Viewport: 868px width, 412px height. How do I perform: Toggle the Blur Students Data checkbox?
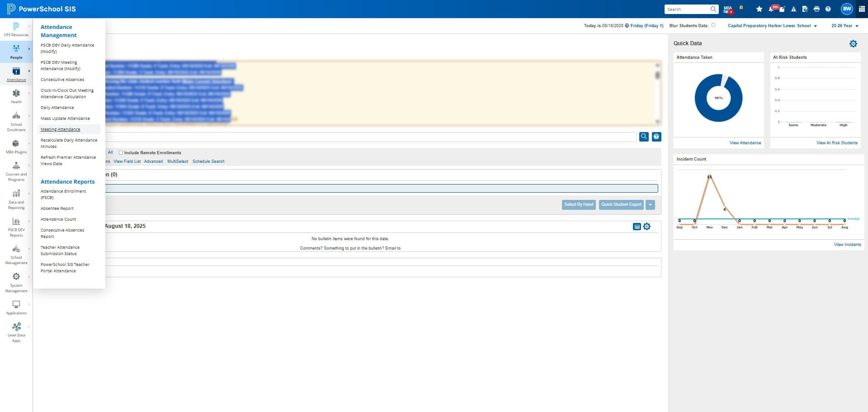713,25
